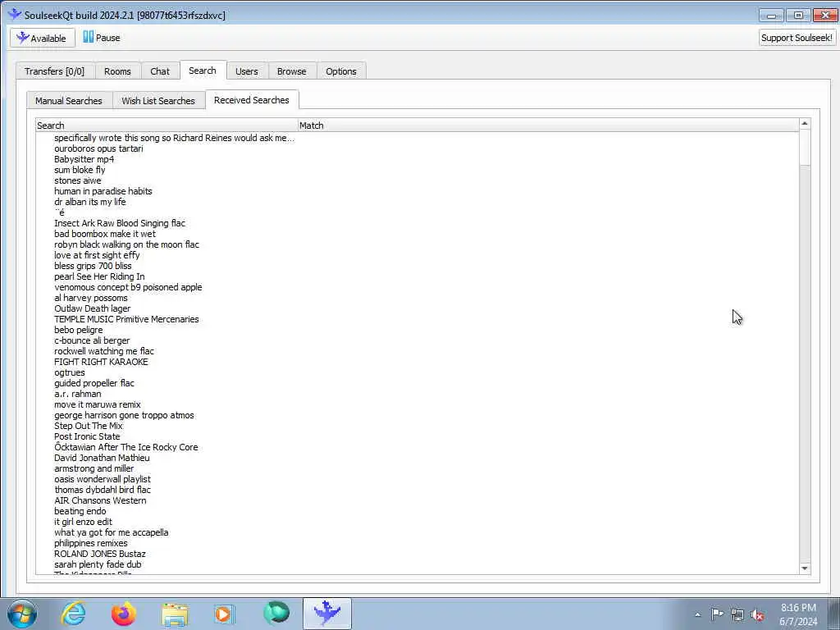Pause Soulseek with the Pause button
The image size is (840, 630).
click(101, 38)
